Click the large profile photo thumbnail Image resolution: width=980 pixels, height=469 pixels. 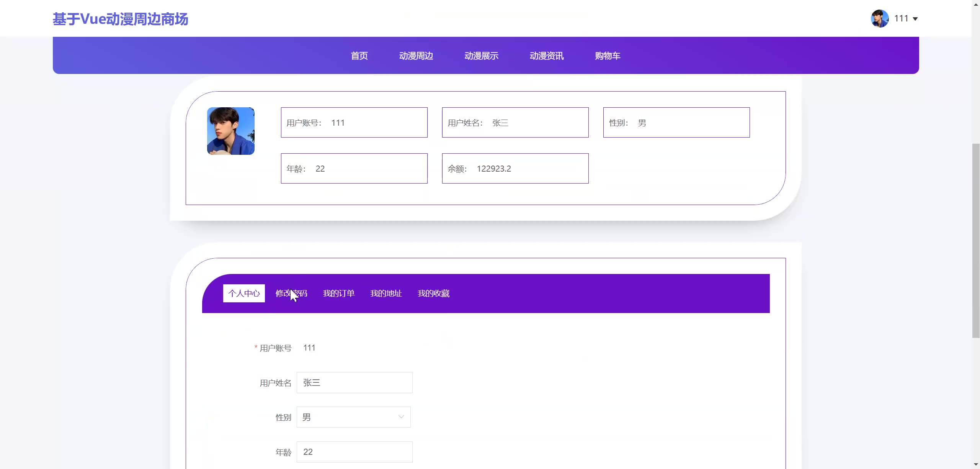(230, 131)
